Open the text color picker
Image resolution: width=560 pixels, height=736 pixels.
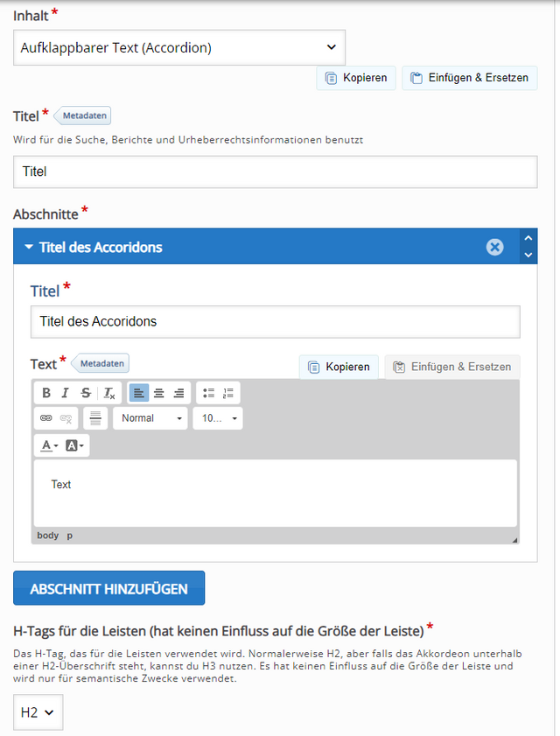(x=49, y=445)
